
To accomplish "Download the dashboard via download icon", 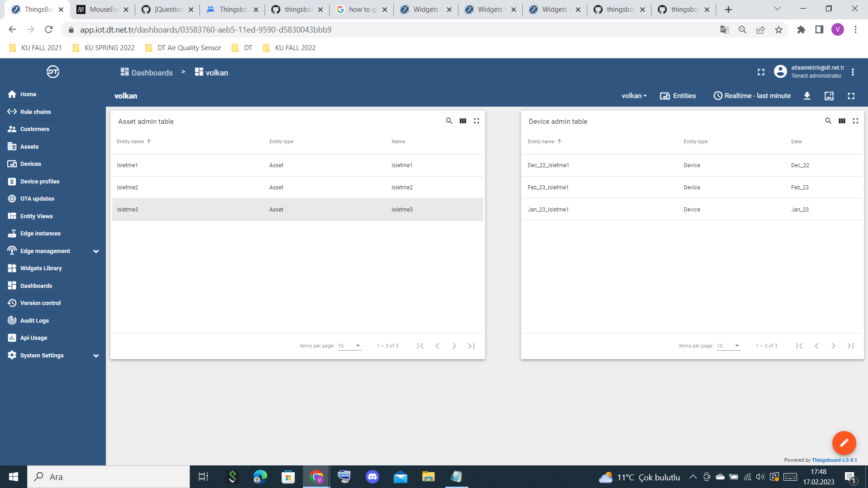I will click(807, 96).
